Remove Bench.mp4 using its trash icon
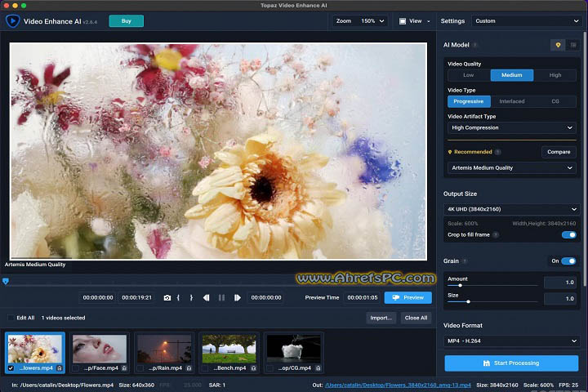 pyautogui.click(x=253, y=368)
